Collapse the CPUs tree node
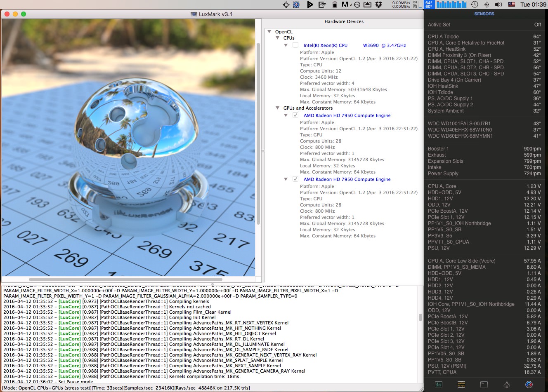 [278, 38]
